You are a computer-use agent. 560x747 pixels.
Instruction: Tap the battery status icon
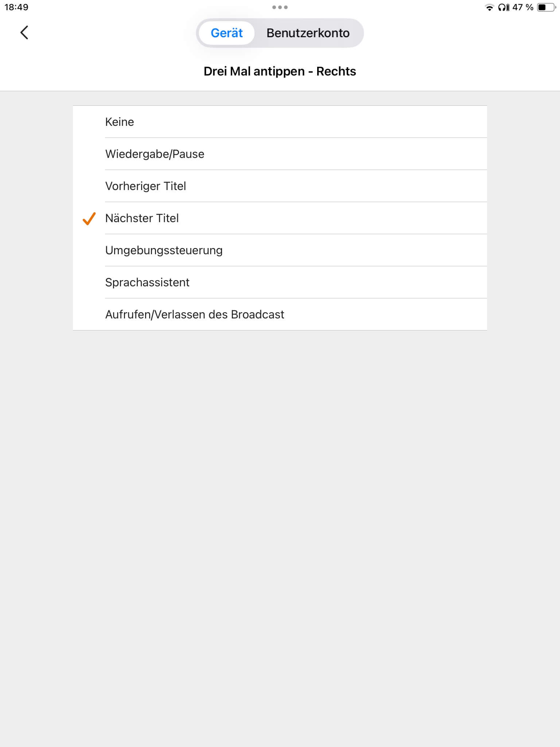pyautogui.click(x=546, y=7)
